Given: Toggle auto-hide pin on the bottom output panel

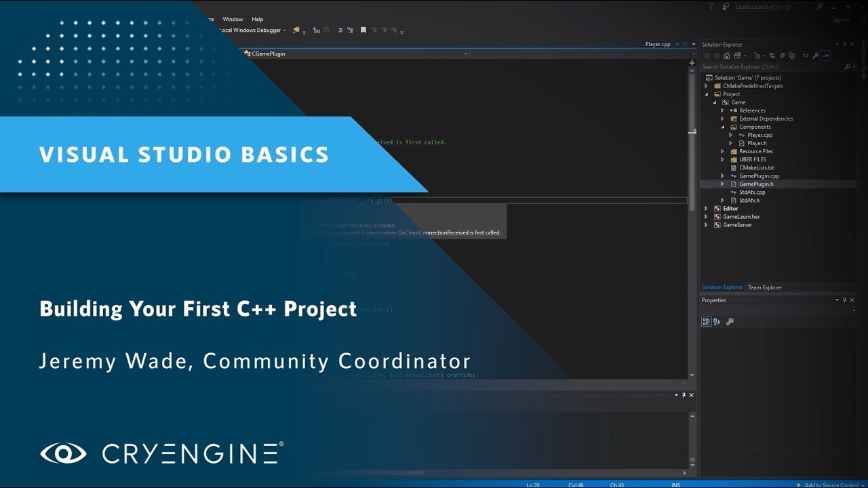Looking at the screenshot, I should click(x=684, y=395).
